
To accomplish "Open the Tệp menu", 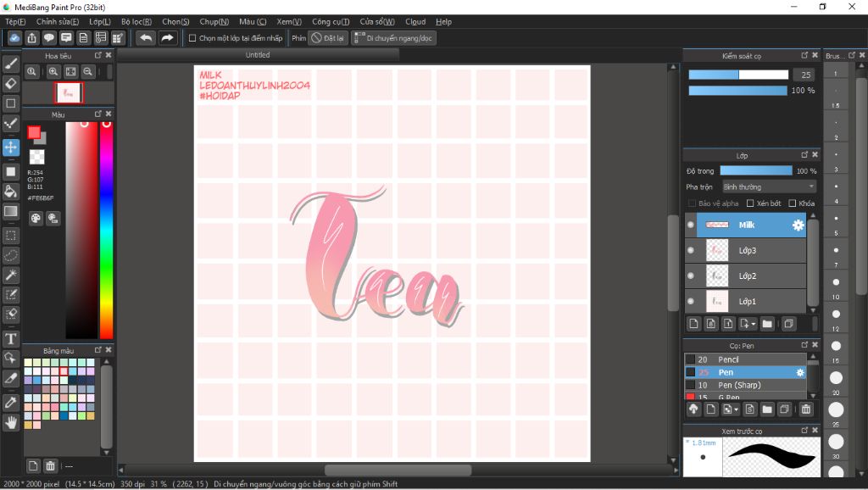I will 15,21.
